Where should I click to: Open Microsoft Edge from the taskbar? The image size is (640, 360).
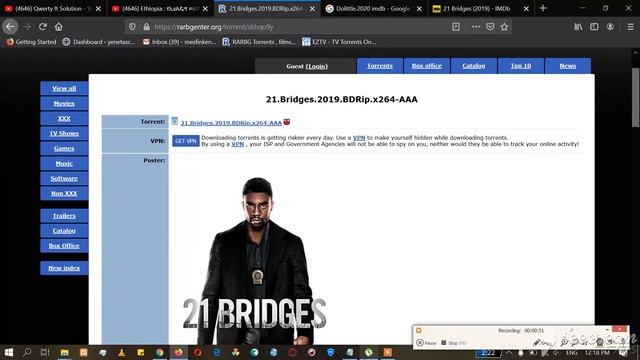tap(217, 352)
